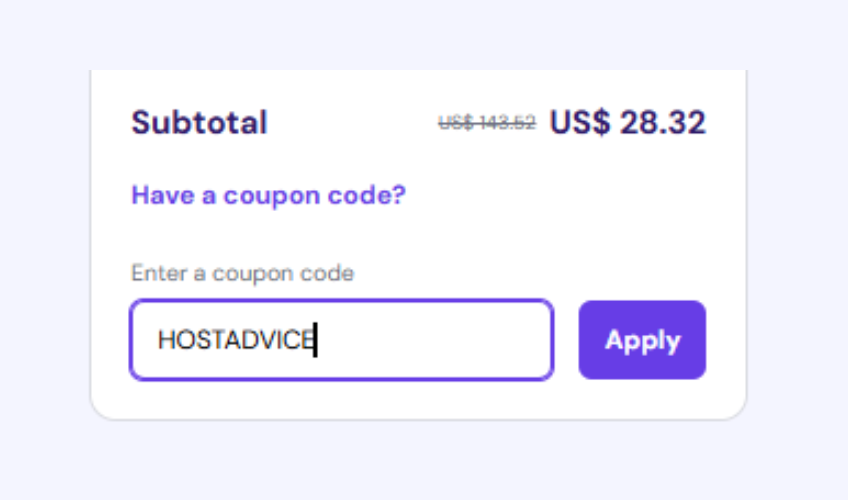Focus the coupon code input field
Viewport: 848px width, 500px height.
click(341, 340)
